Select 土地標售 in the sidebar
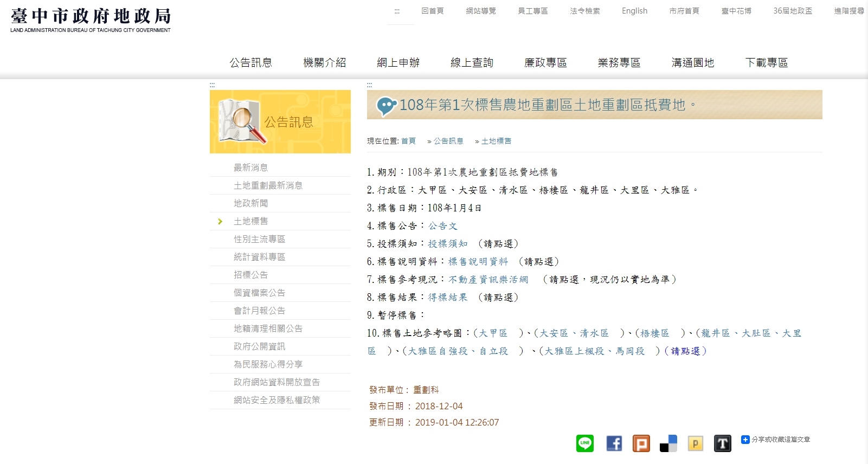Screen dimensions: 868x464 [250, 221]
